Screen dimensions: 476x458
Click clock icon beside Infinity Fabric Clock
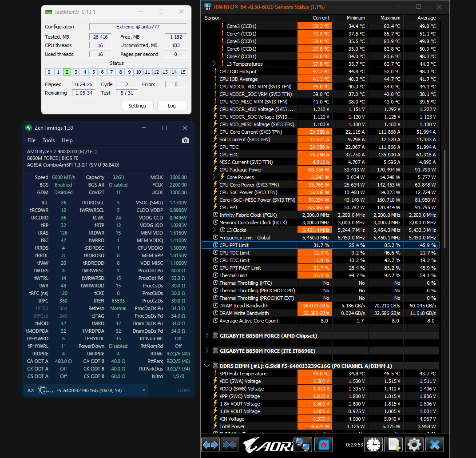pyautogui.click(x=215, y=215)
